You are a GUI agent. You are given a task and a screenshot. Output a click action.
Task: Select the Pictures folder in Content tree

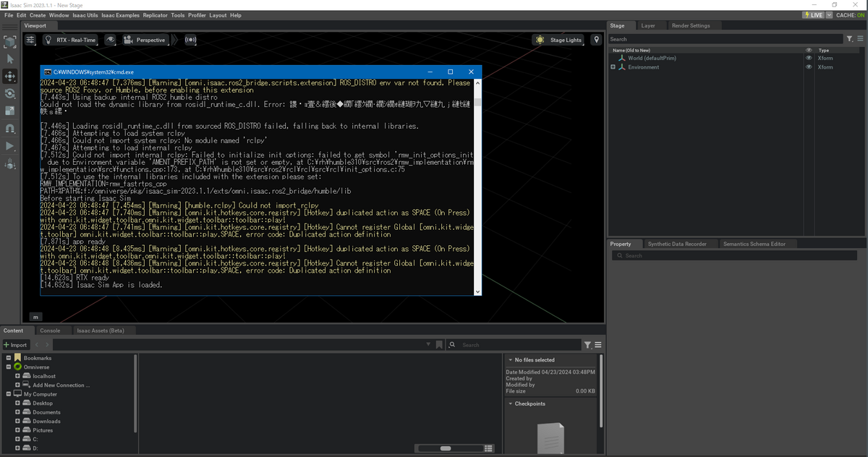point(43,430)
